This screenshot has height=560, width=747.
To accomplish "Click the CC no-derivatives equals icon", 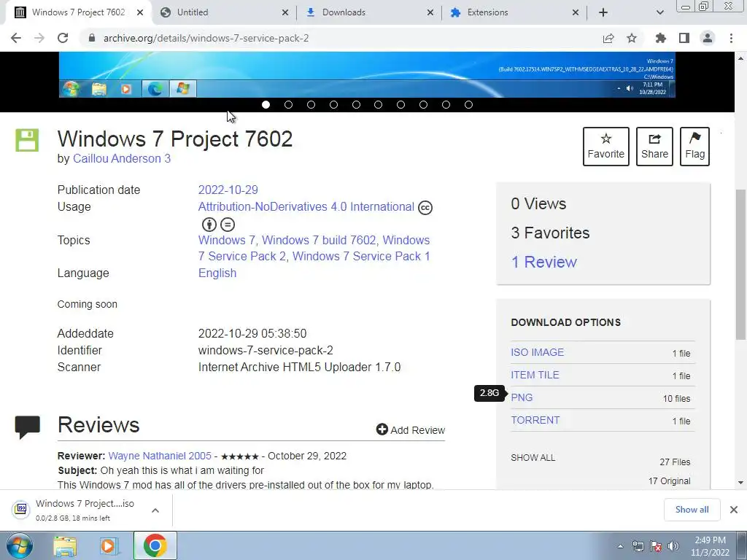I will pos(228,225).
